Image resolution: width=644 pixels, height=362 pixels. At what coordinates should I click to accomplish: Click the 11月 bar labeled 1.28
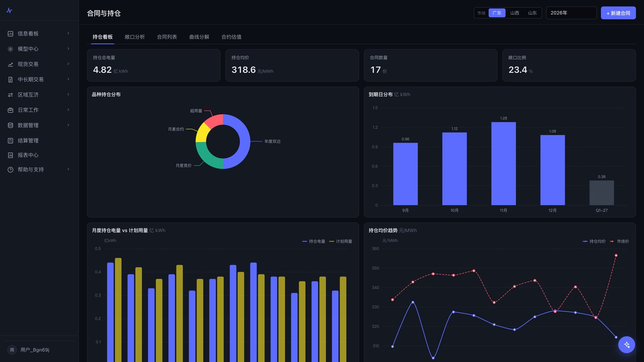504,164
